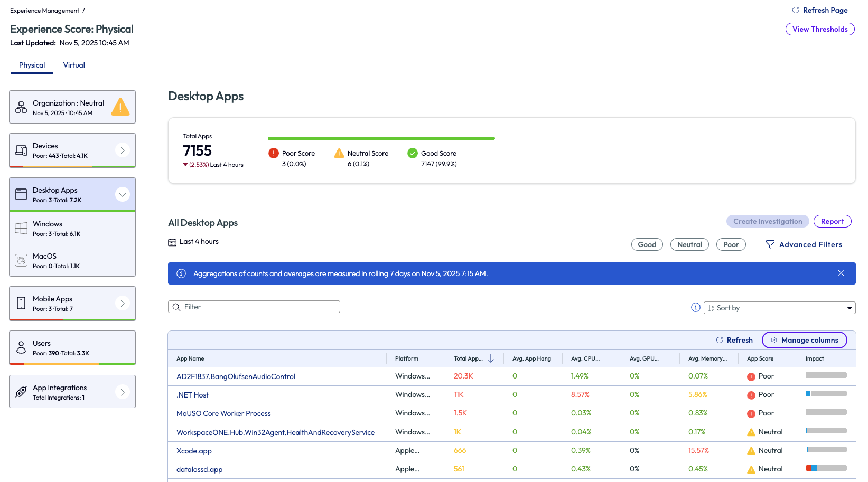Click the Refresh Page icon
This screenshot has width=868, height=482.
tap(796, 10)
